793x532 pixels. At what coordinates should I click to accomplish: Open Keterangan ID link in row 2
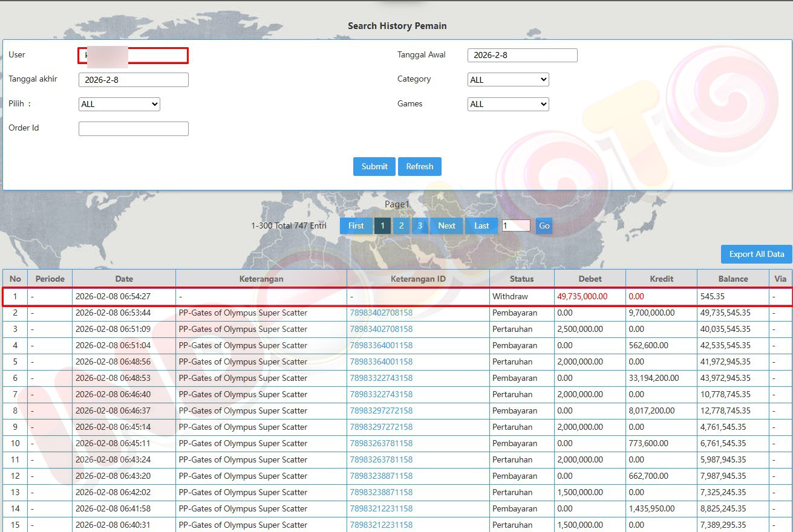pyautogui.click(x=381, y=313)
